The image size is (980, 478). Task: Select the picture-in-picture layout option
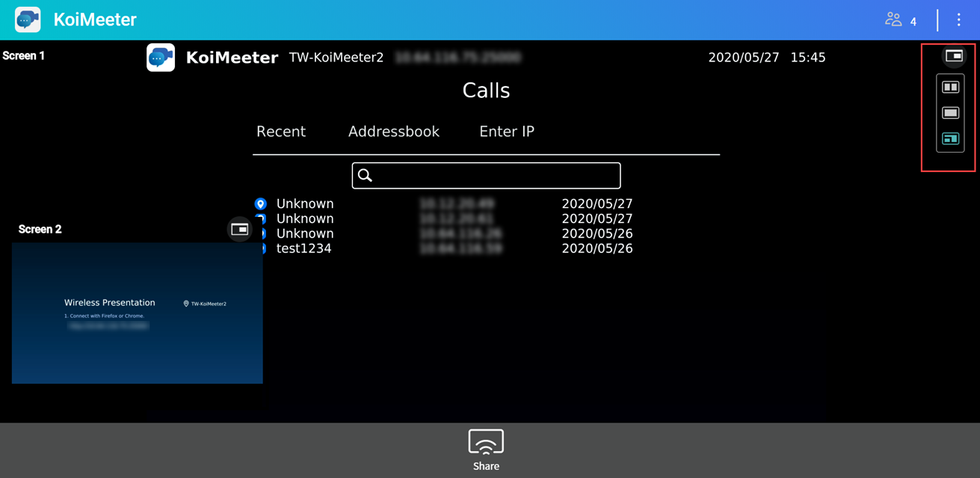coord(950,138)
